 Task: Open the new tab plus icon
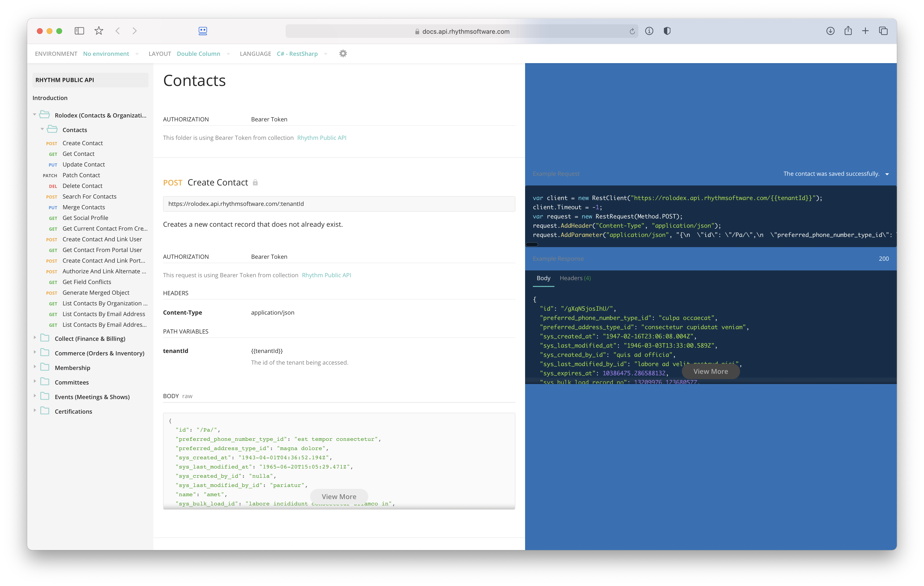[865, 31]
